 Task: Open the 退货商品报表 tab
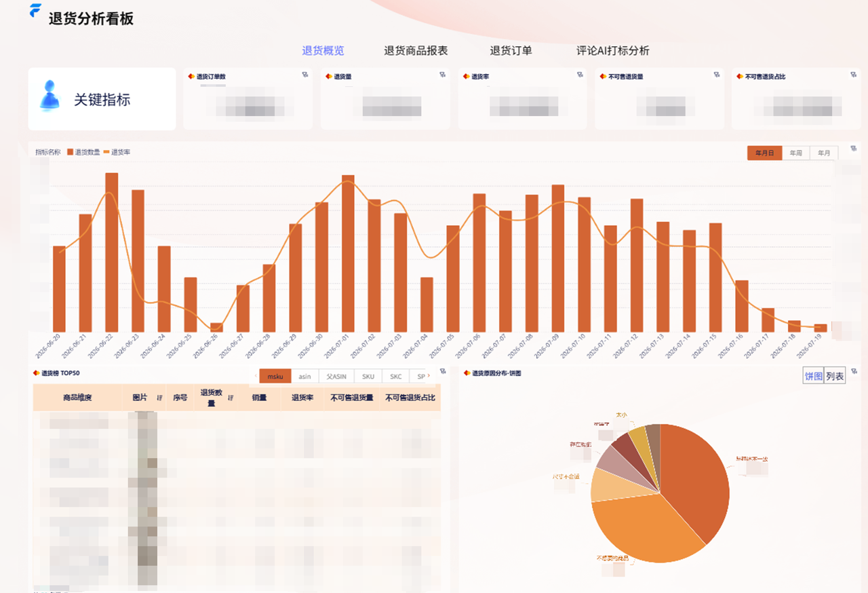(416, 51)
